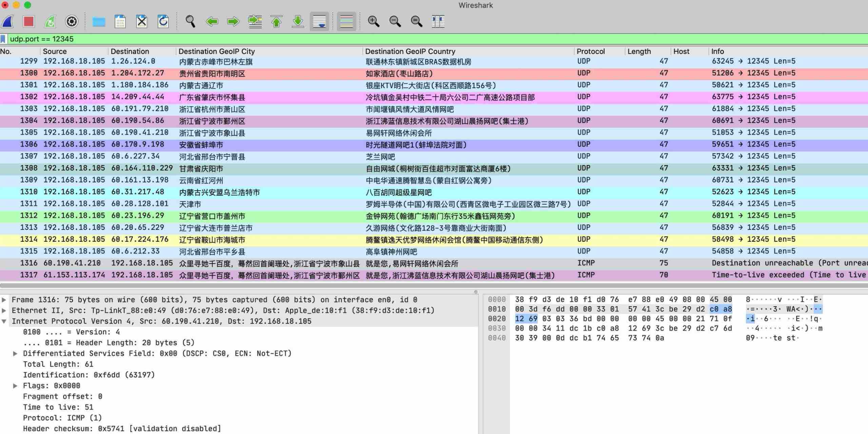Find a packet with the magnifier icon
This screenshot has width=868, height=434.
pos(190,22)
